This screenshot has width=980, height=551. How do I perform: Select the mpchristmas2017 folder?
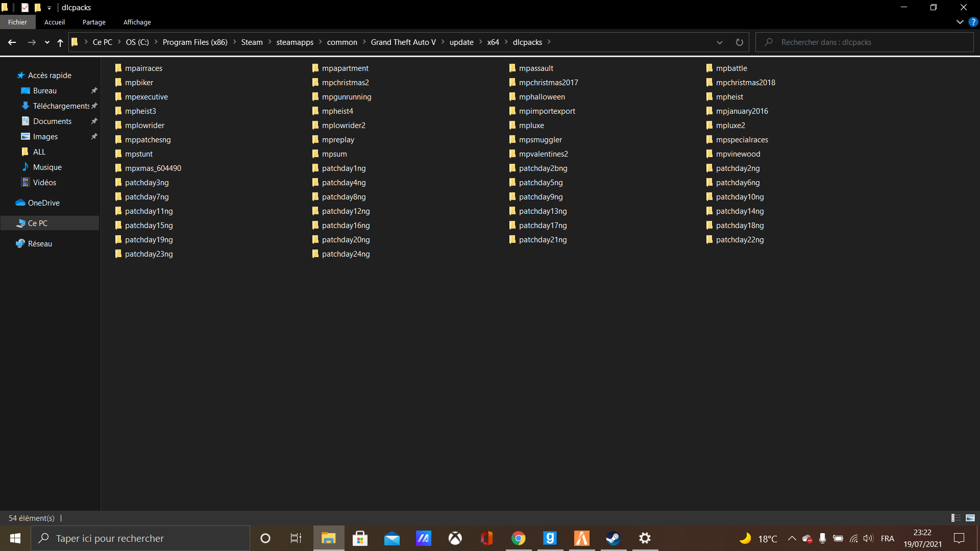(x=548, y=83)
